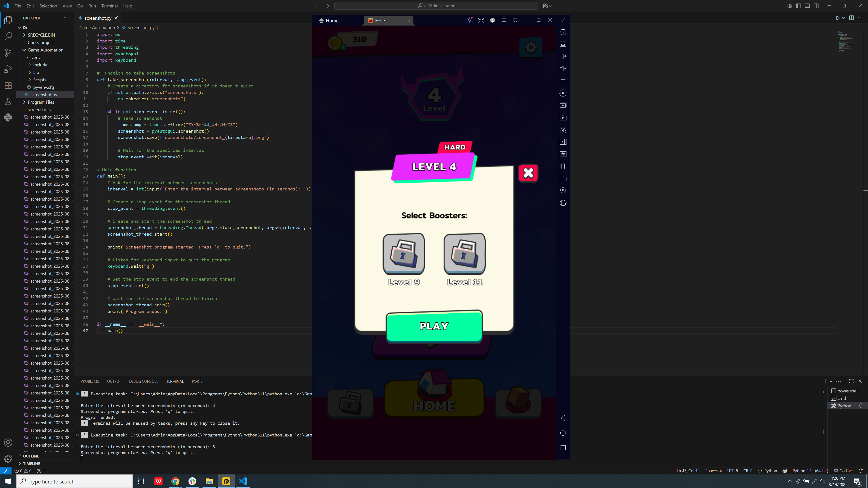
Task: Open the Terminal menu
Action: pyautogui.click(x=109, y=6)
